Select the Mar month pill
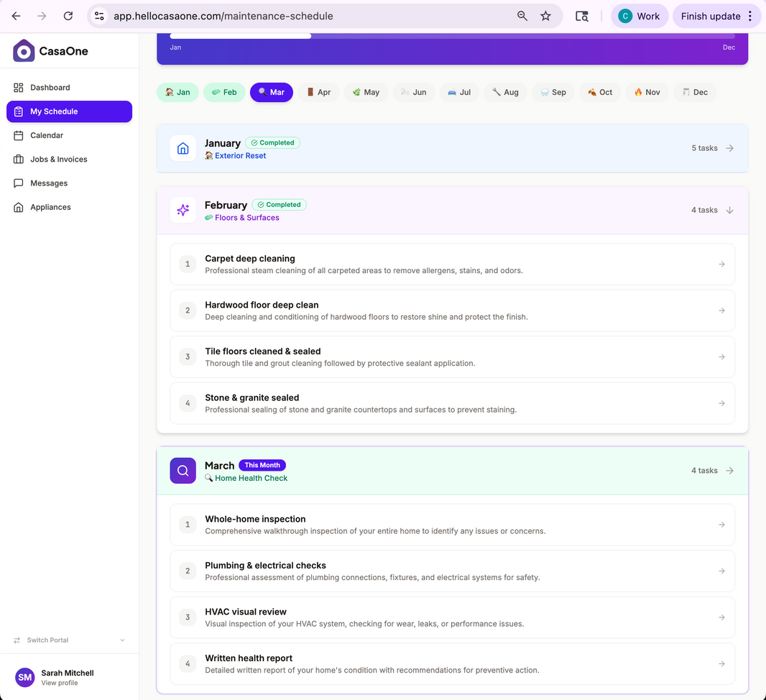The image size is (766, 700). pyautogui.click(x=272, y=92)
